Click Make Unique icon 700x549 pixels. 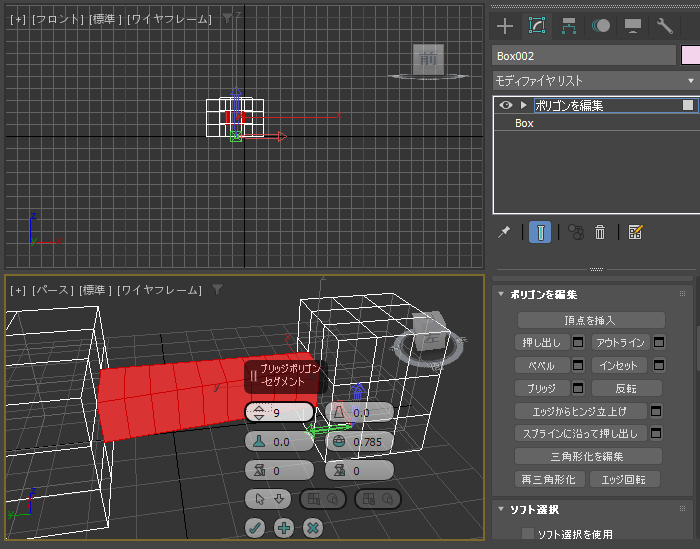click(575, 232)
